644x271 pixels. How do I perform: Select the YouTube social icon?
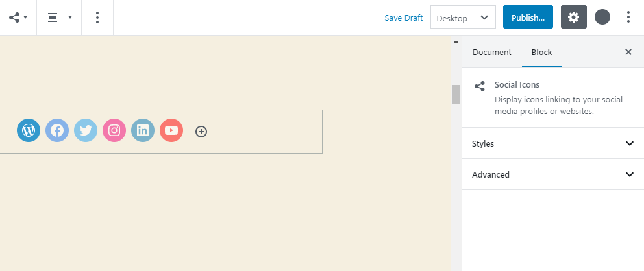[x=171, y=130]
